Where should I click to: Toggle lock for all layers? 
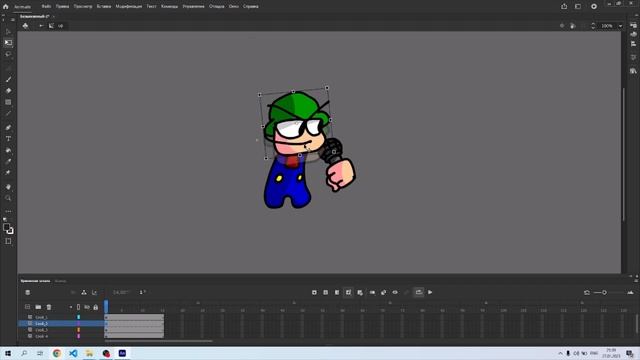pos(96,307)
